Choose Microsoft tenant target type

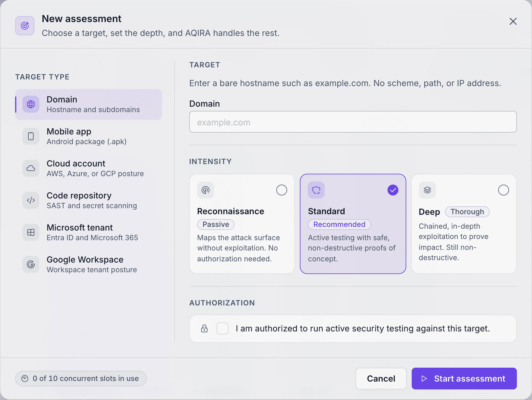pyautogui.click(x=89, y=232)
